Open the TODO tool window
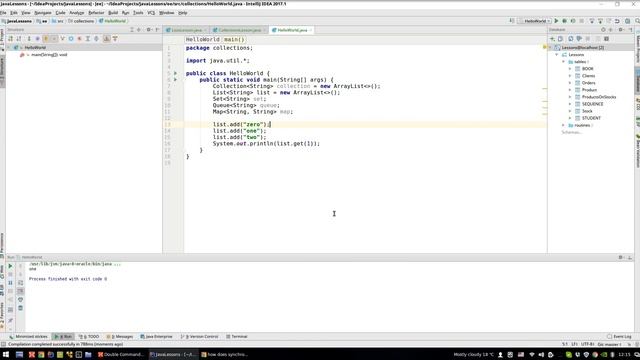Viewport: 640px width, 360px height. tap(89, 337)
